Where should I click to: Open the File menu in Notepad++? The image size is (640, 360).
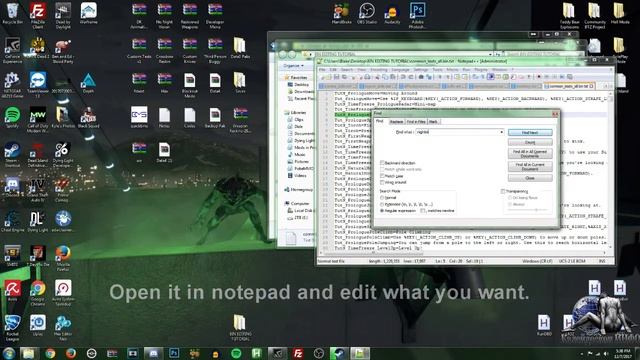322,70
